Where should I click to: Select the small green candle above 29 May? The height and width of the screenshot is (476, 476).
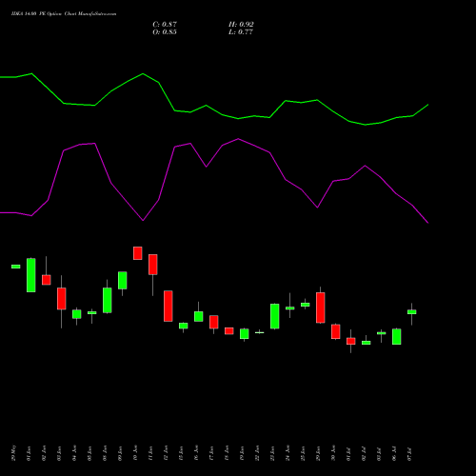[16, 267]
